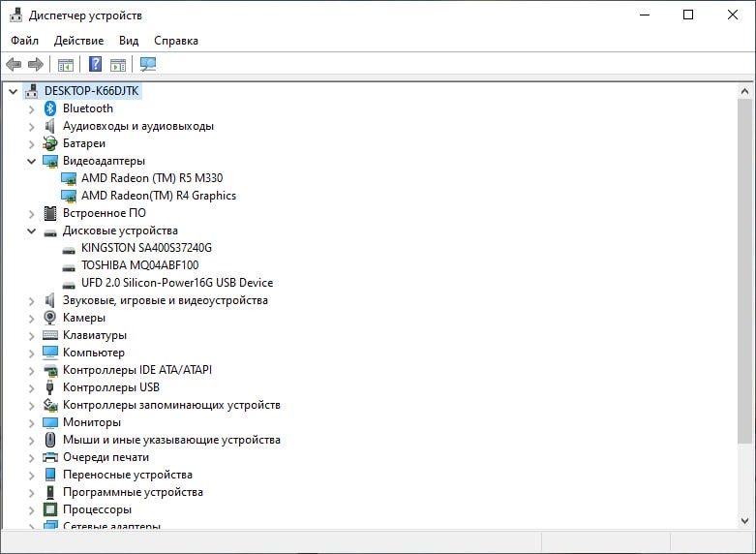The width and height of the screenshot is (756, 554).
Task: Expand the Мониторы category
Action: pos(31,422)
